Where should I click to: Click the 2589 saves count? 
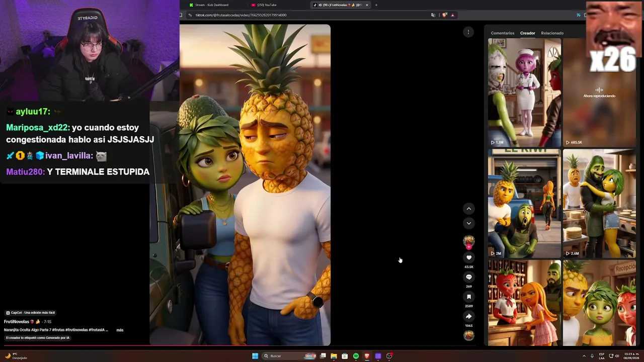pyautogui.click(x=468, y=306)
